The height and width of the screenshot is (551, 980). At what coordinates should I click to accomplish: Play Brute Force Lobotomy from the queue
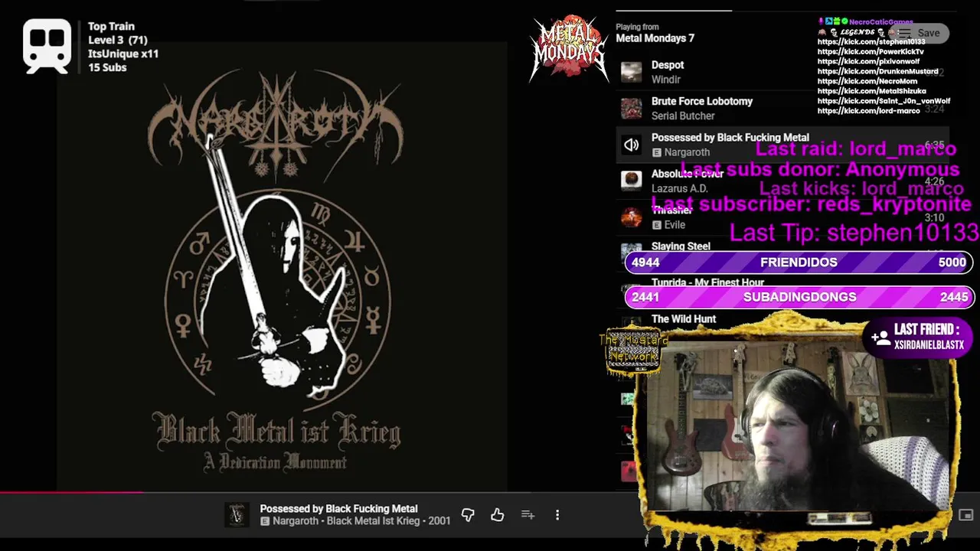782,109
